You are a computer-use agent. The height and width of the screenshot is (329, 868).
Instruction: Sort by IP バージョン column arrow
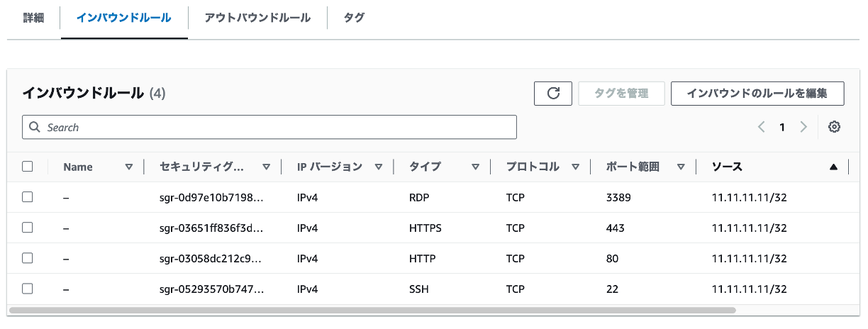click(x=379, y=167)
